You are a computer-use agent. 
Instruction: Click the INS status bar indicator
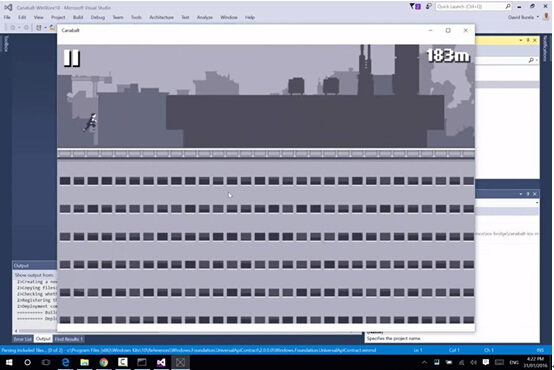pyautogui.click(x=540, y=350)
